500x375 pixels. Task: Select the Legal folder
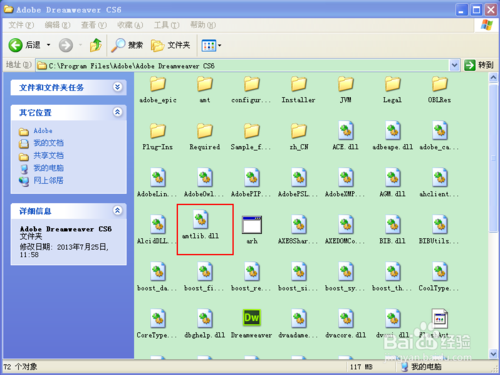click(x=393, y=90)
